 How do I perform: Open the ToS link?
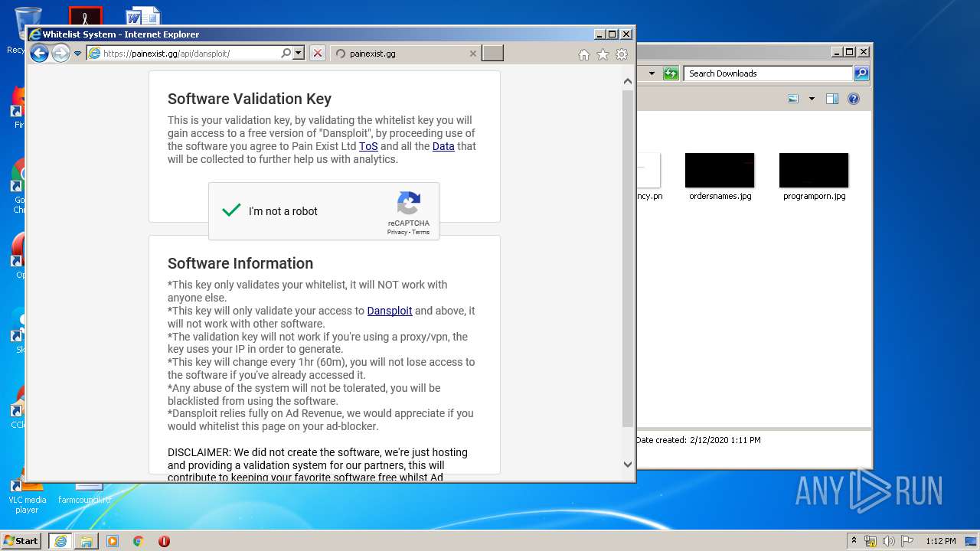368,146
